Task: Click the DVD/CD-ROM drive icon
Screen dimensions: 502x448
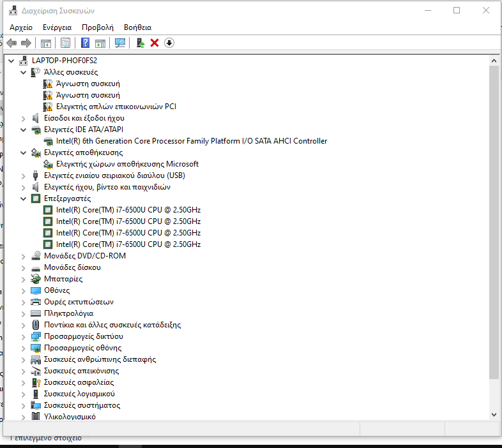Action: click(36, 256)
